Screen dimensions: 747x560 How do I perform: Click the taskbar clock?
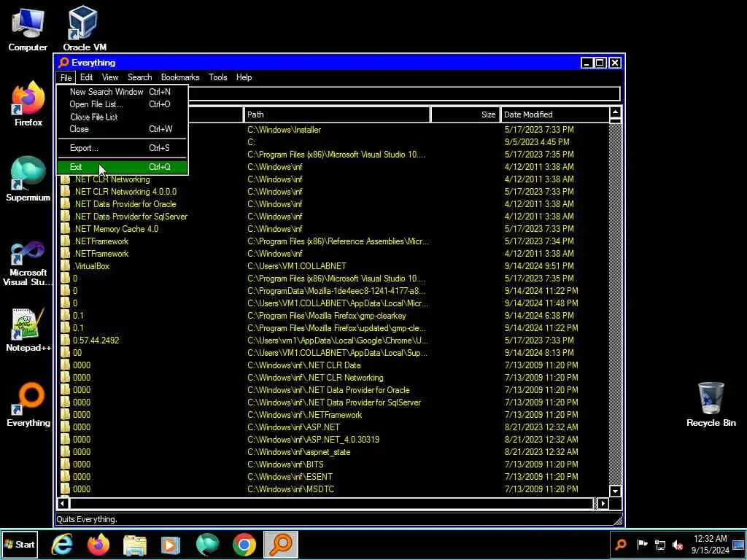[711, 544]
